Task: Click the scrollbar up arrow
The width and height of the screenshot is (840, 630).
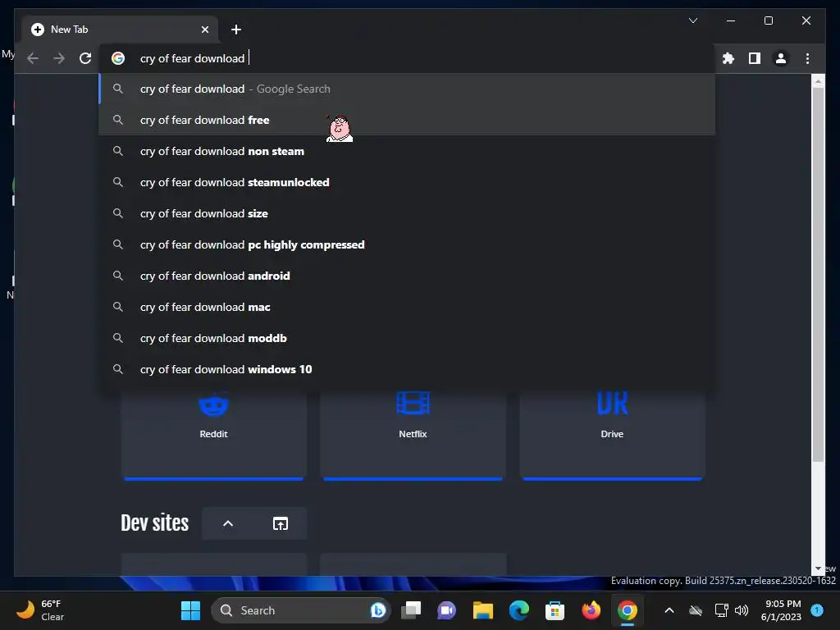Action: [818, 81]
